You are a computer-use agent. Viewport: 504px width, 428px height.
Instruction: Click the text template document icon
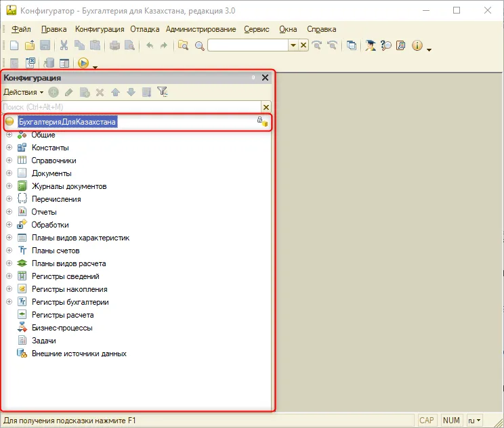coord(401,45)
